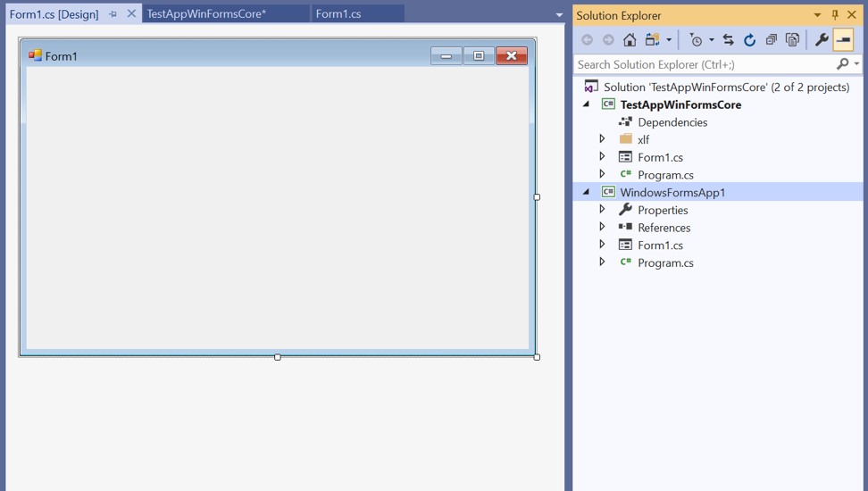Select the TestAppWinFormsCore project
868x491 pixels.
tap(680, 104)
